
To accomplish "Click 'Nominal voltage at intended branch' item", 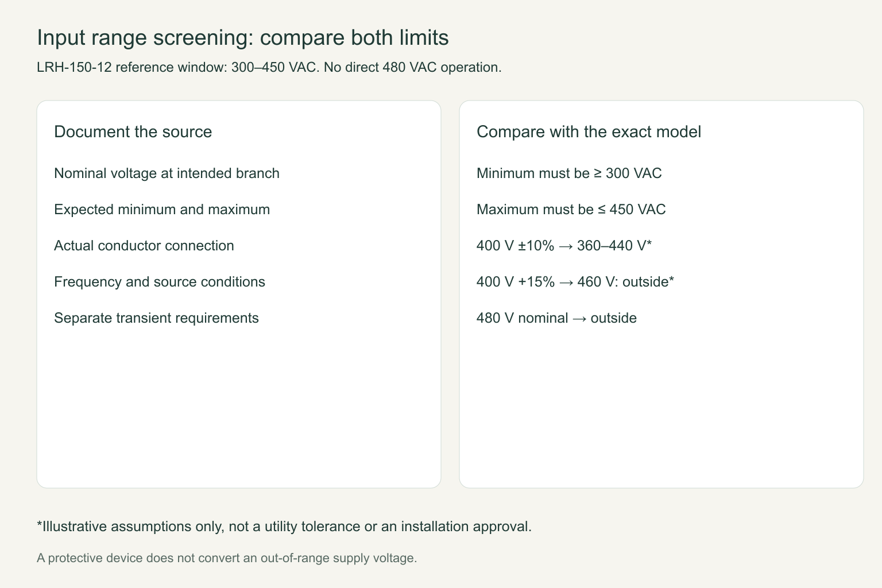I will [x=167, y=173].
